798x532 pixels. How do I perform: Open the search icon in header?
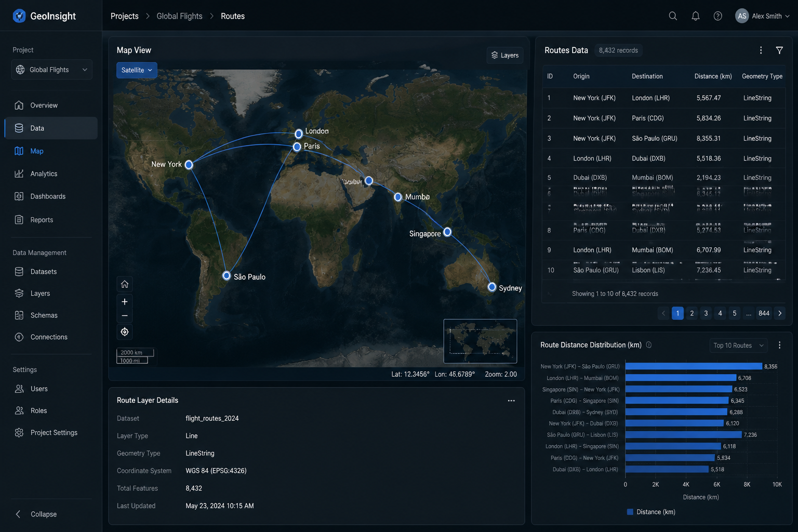673,16
